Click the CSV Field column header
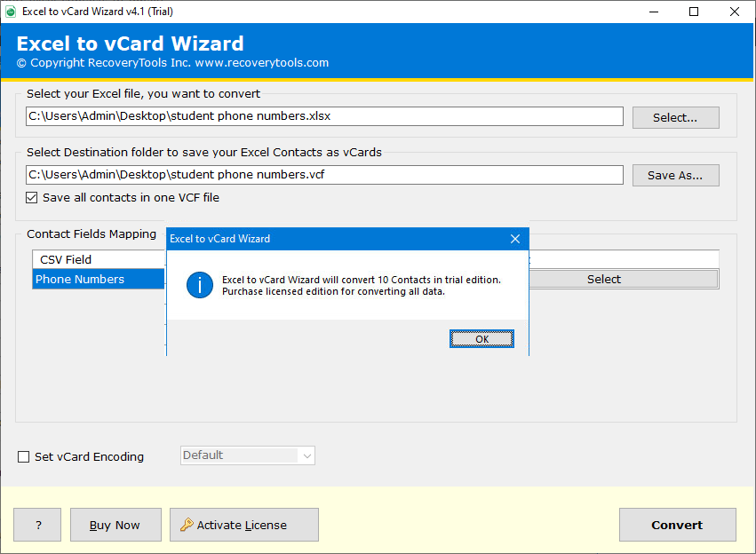Screen dimensions: 756x554 click(99, 259)
